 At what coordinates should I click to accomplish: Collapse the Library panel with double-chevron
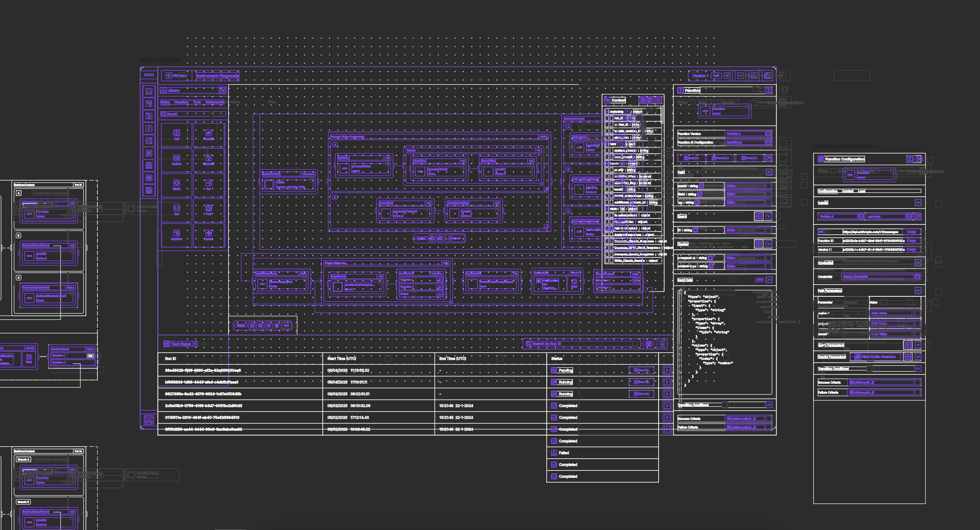[x=222, y=90]
